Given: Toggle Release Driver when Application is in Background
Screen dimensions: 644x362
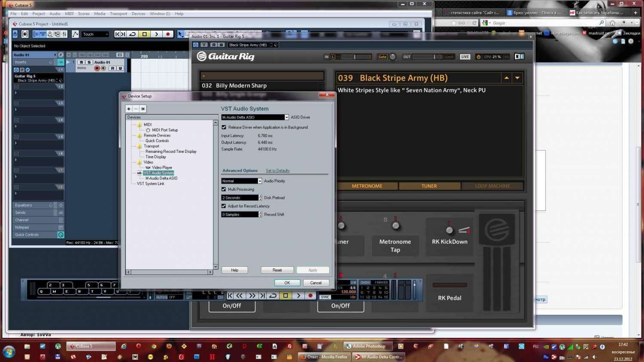Looking at the screenshot, I should tap(224, 128).
